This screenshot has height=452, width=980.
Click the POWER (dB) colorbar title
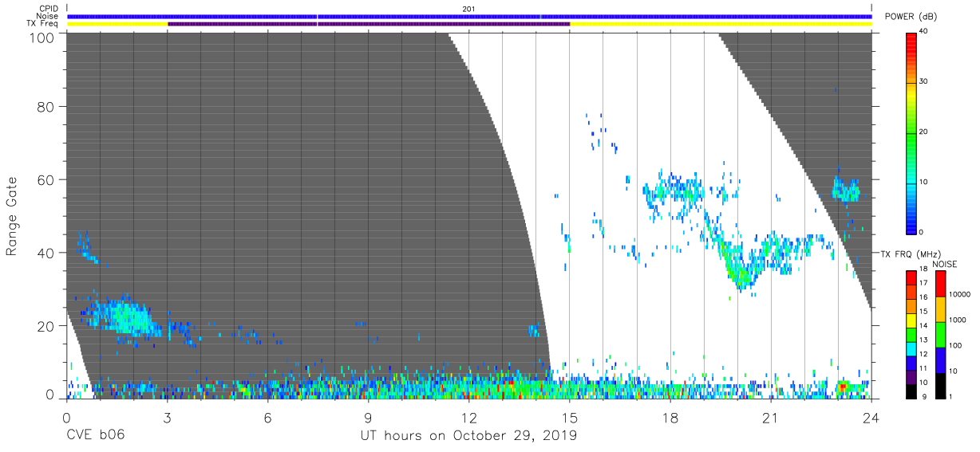click(x=912, y=17)
